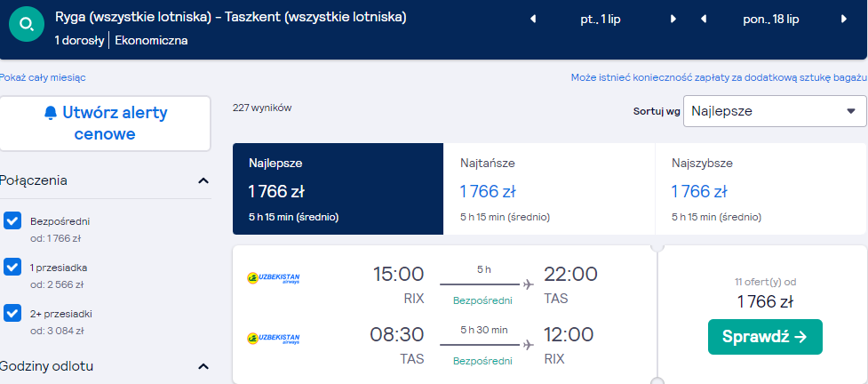Click the extra baggage fee notice link
Image resolution: width=868 pixels, height=384 pixels.
[x=719, y=77]
